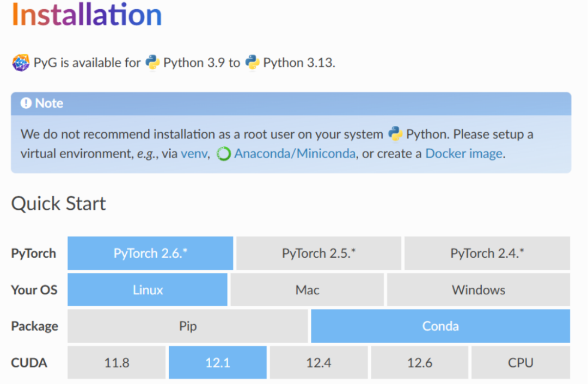The image size is (588, 384).
Task: Select CUDA version 11.8
Action: tap(117, 362)
